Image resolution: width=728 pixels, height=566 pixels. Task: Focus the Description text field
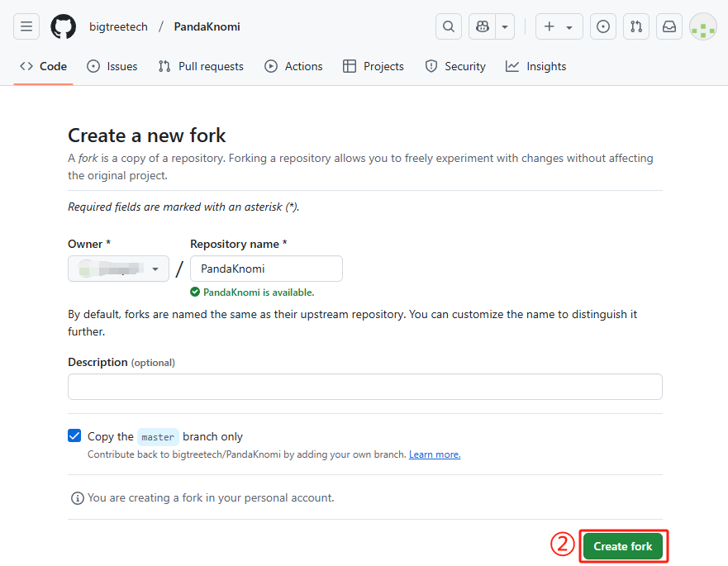point(364,387)
